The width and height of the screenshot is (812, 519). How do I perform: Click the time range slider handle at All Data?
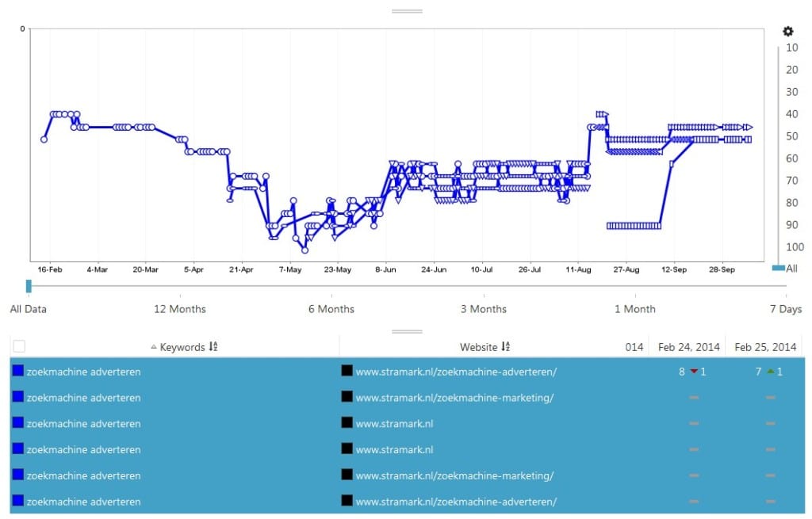coord(29,285)
